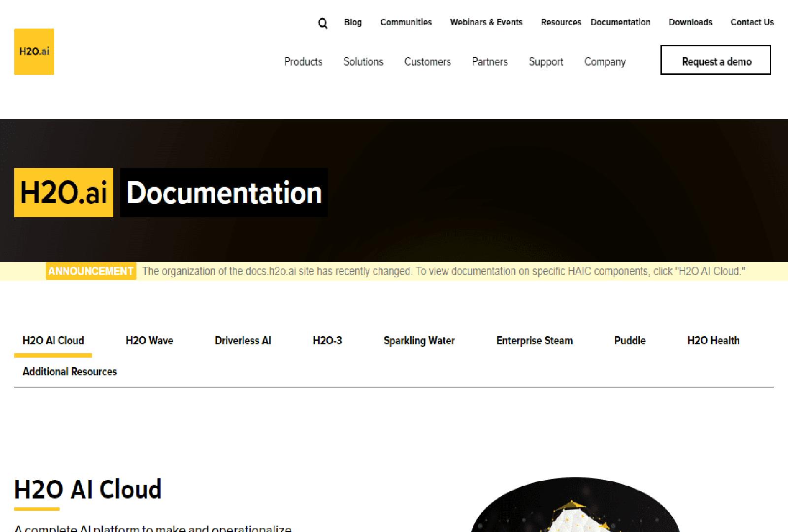
Task: Switch to the Driverless AI tab
Action: tap(243, 340)
